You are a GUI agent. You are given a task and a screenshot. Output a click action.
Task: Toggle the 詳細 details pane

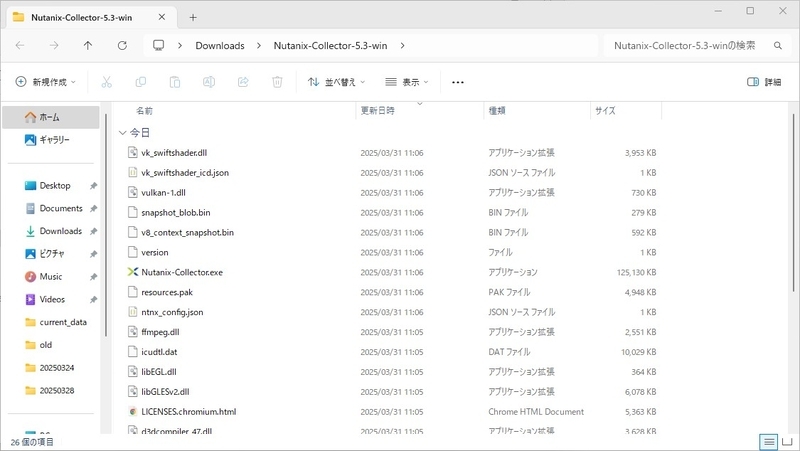[764, 82]
